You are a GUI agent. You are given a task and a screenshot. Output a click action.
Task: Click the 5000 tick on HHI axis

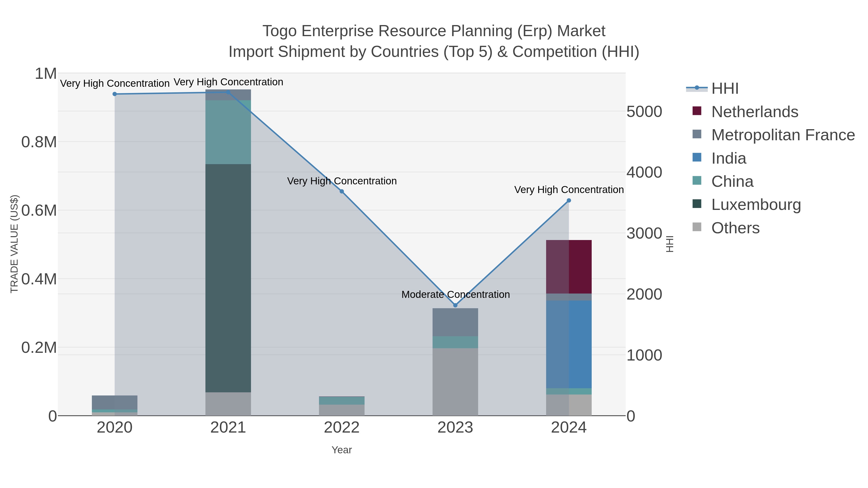click(x=644, y=112)
